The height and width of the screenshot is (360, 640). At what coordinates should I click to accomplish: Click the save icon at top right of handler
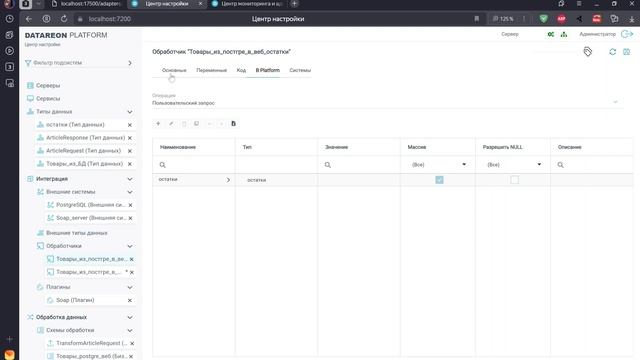tap(627, 52)
